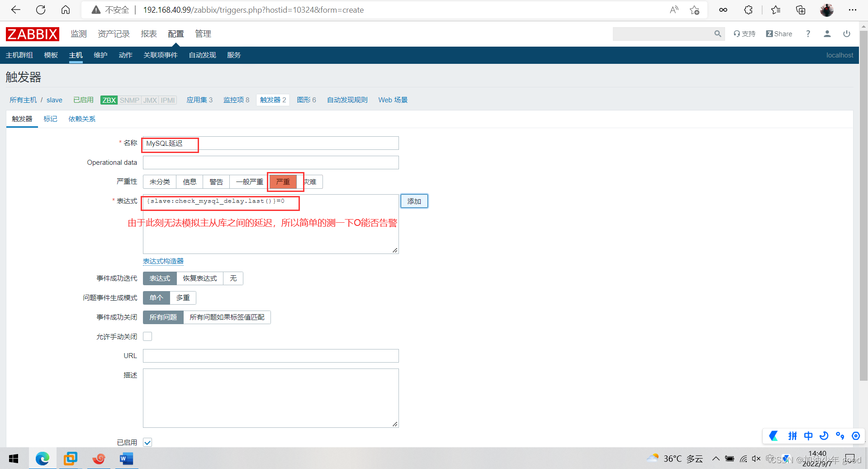Image resolution: width=868 pixels, height=469 pixels.
Task: Select severity 灾难
Action: pos(310,182)
